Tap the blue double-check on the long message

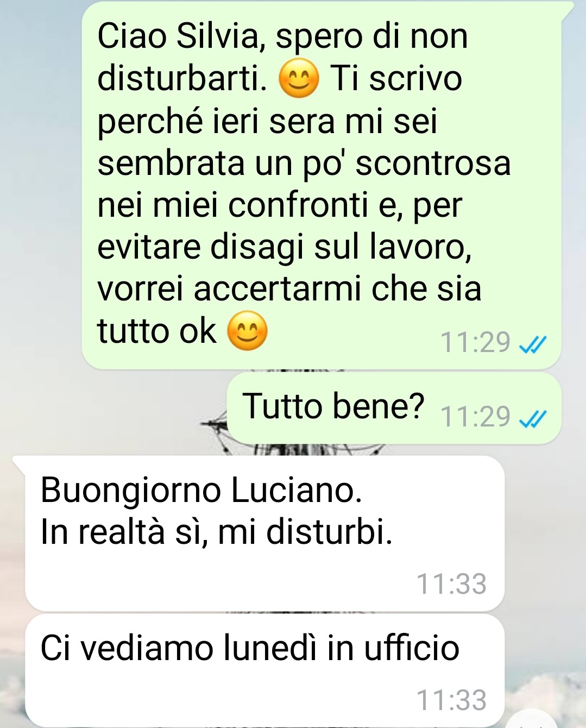(x=533, y=344)
